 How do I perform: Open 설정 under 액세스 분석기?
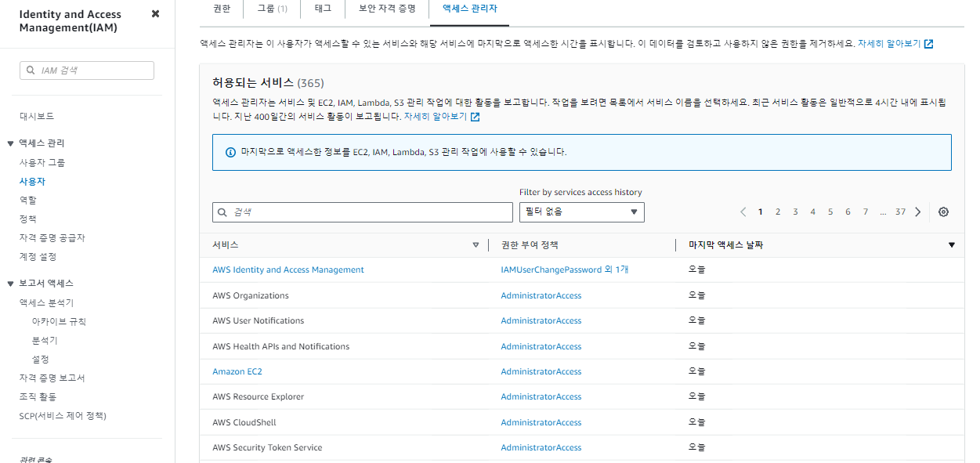coord(41,359)
